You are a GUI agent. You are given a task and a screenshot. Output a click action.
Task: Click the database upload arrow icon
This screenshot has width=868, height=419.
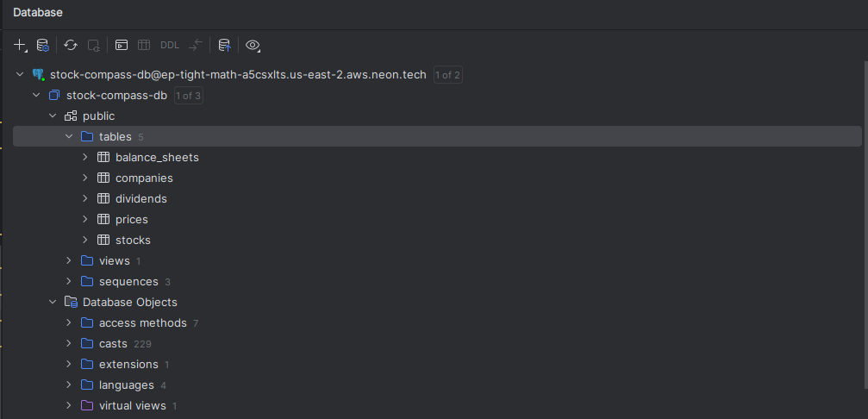pos(224,45)
